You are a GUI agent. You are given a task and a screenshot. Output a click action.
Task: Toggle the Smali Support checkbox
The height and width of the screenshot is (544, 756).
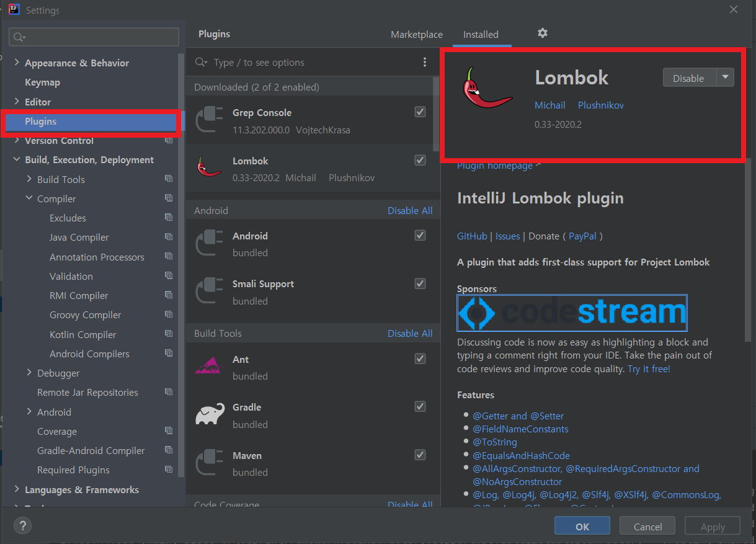[x=420, y=283]
